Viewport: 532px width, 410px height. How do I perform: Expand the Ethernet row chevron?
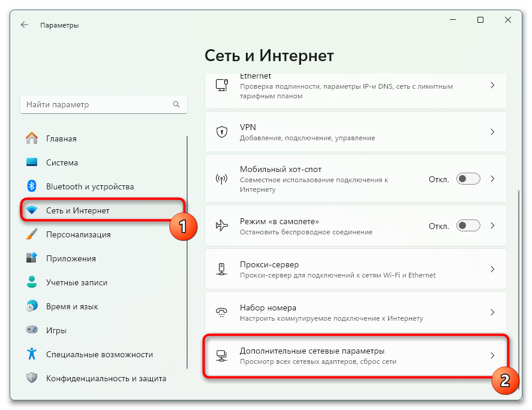click(x=492, y=85)
